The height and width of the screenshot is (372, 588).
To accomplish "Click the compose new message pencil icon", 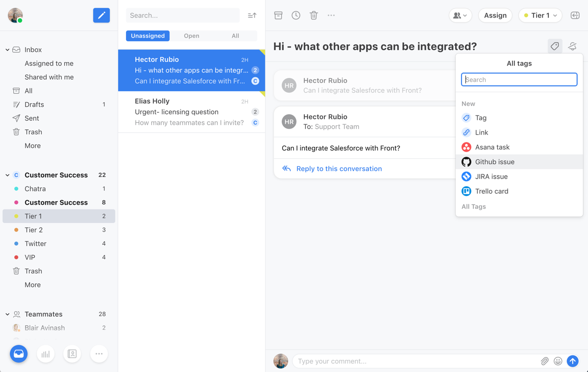I will point(101,15).
